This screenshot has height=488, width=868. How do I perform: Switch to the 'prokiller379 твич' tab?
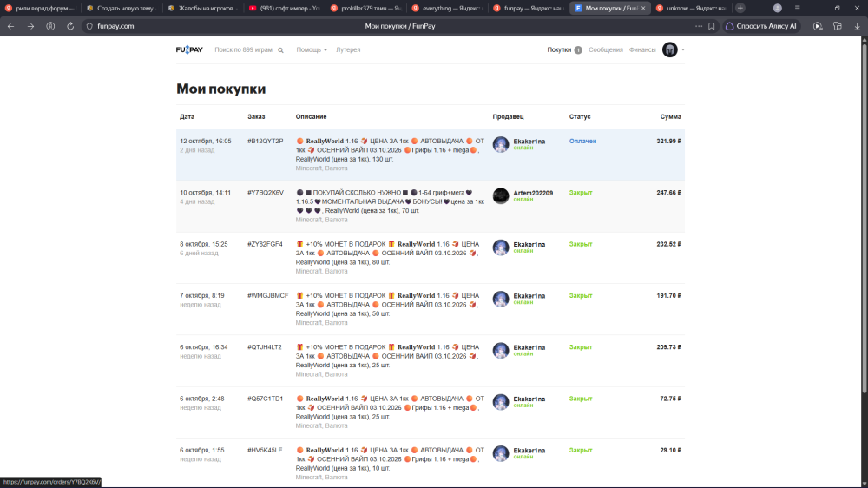click(365, 9)
